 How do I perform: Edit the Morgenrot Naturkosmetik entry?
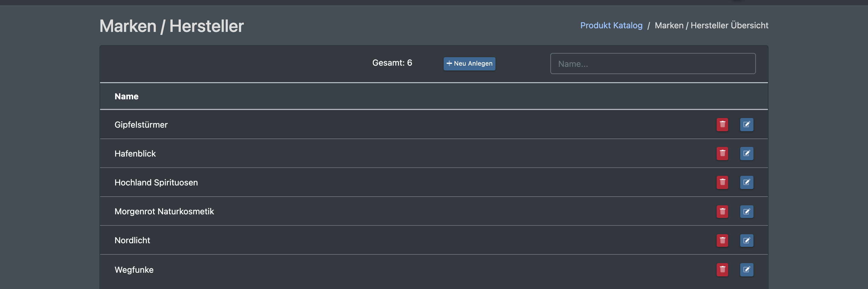746,212
